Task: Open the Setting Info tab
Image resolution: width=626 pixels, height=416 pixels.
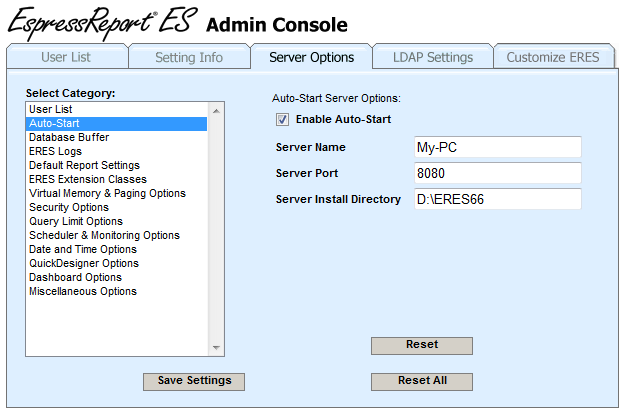Action: click(189, 57)
